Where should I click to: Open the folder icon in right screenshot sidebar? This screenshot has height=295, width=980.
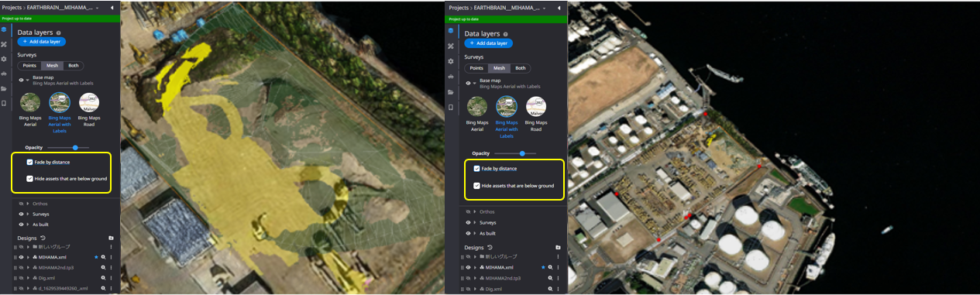pos(451,91)
